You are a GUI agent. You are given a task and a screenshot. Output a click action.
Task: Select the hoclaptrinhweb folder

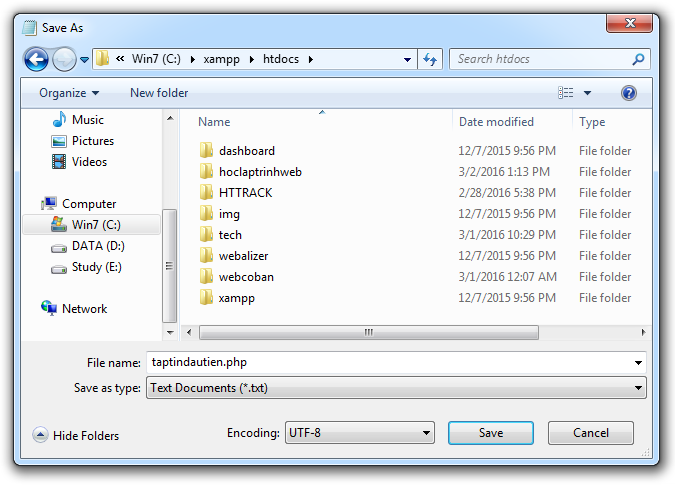pyautogui.click(x=260, y=172)
